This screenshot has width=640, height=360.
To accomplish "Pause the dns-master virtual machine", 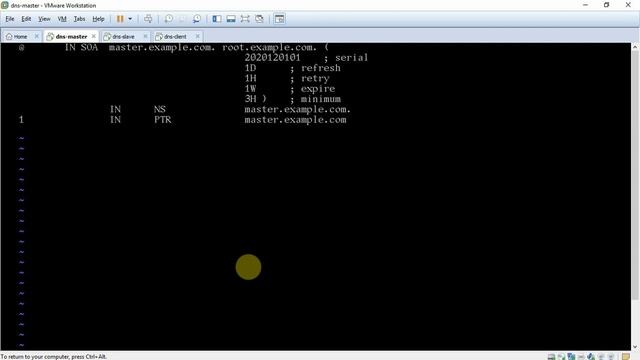I will coord(120,19).
